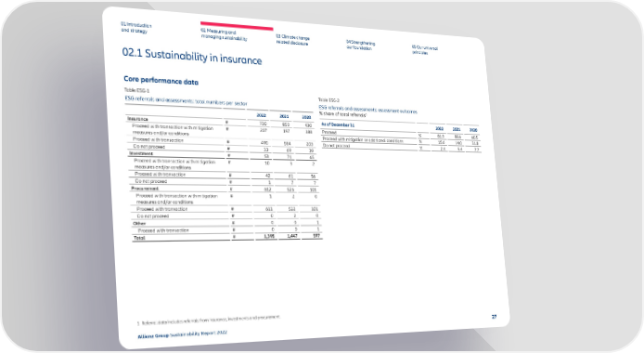Click the 2022 column header in left table
Screen dimensions: 644x353
[x=261, y=115]
